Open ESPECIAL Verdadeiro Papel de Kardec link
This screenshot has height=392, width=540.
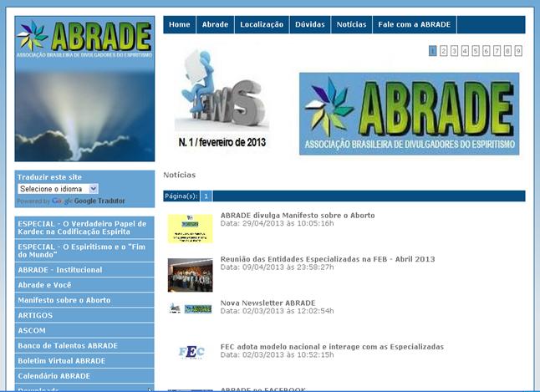pos(84,227)
